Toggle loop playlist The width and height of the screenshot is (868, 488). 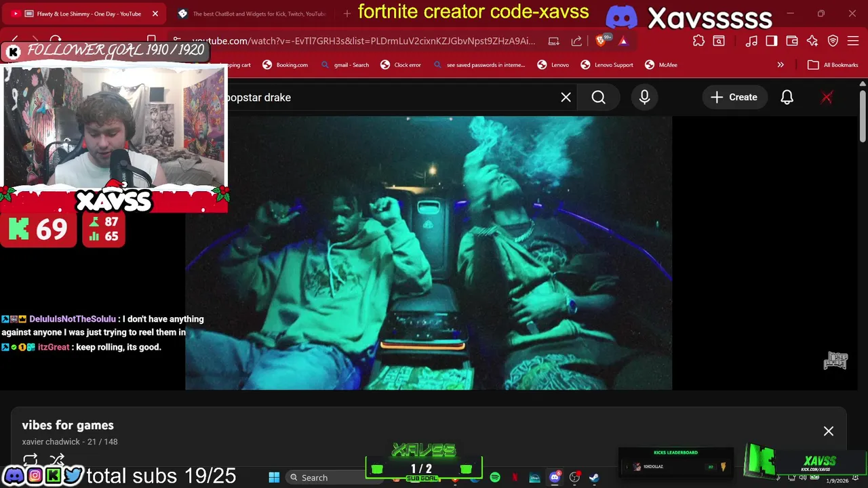30,460
